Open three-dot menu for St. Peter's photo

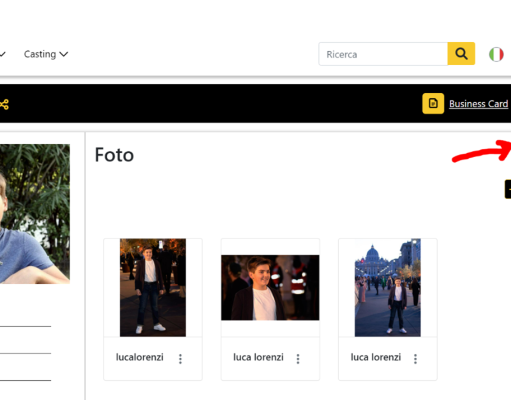[415, 359]
